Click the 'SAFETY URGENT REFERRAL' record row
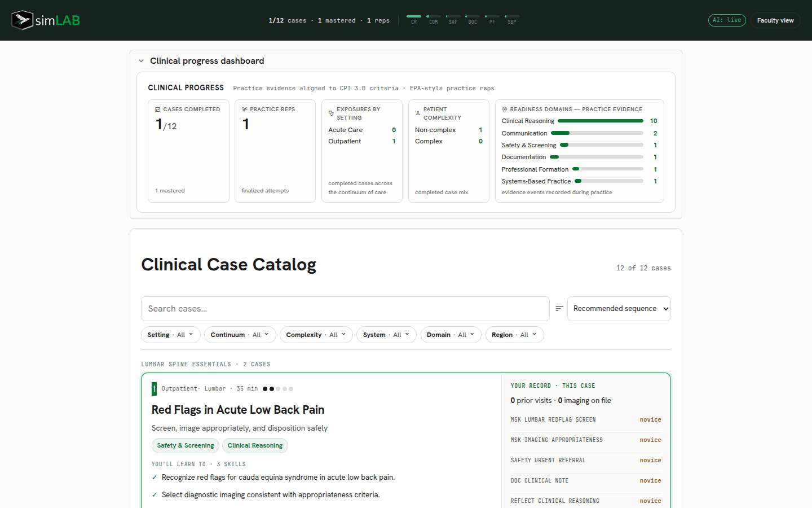 [586, 461]
